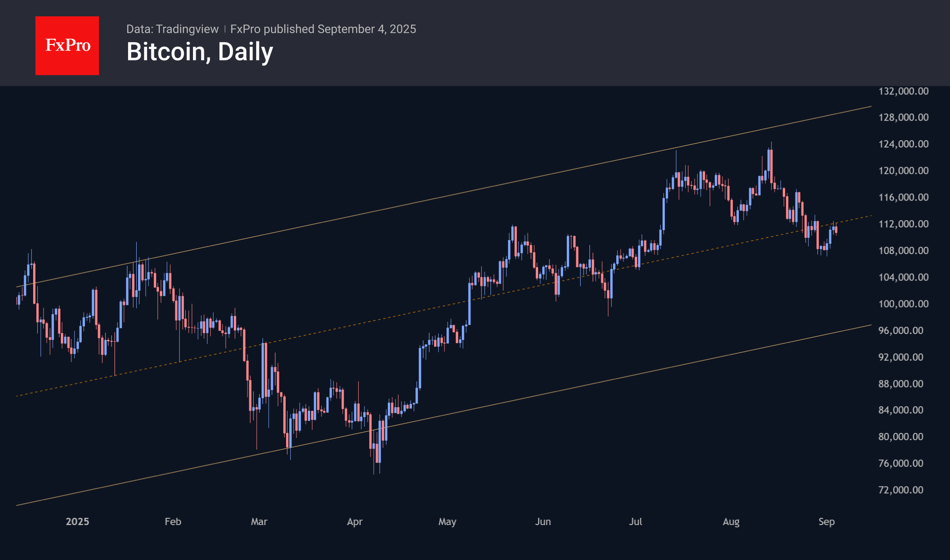This screenshot has height=560, width=950.
Task: Click the "Bitcoin, Daily" chart title
Action: pos(200,52)
